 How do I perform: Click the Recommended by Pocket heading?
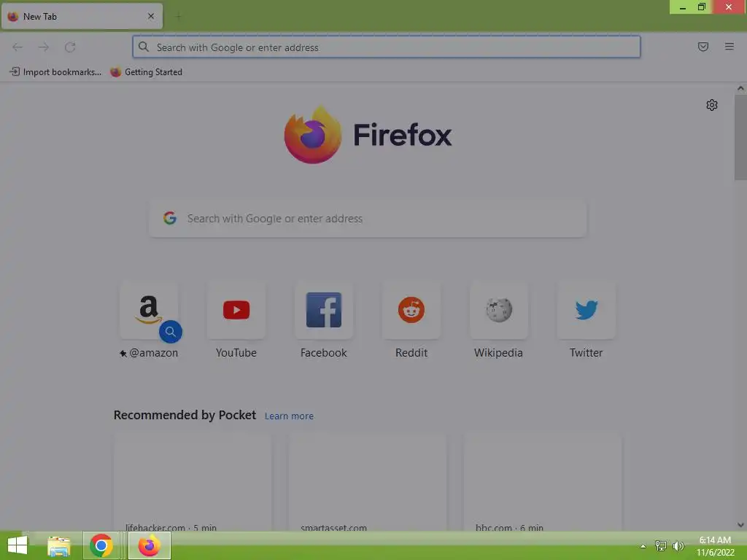point(185,415)
